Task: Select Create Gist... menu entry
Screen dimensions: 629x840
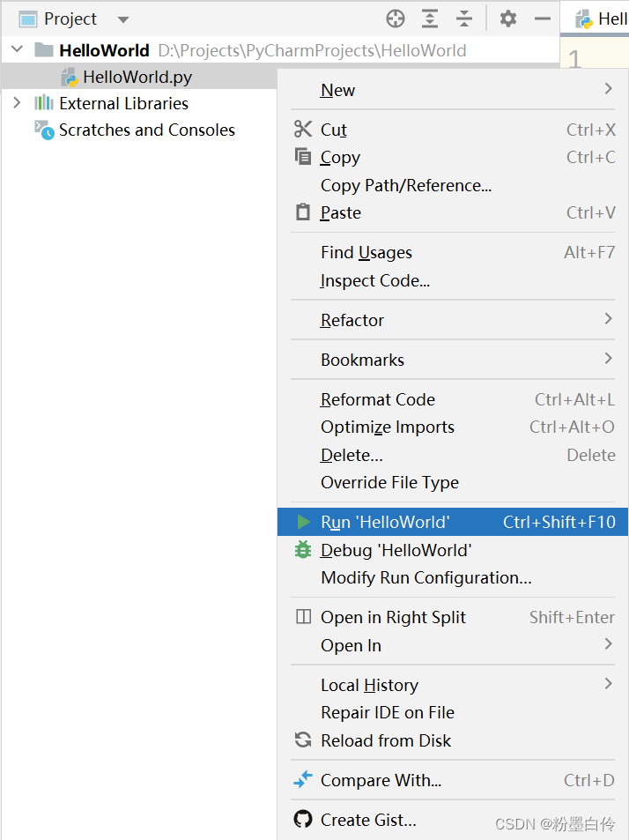Action: [x=453, y=820]
